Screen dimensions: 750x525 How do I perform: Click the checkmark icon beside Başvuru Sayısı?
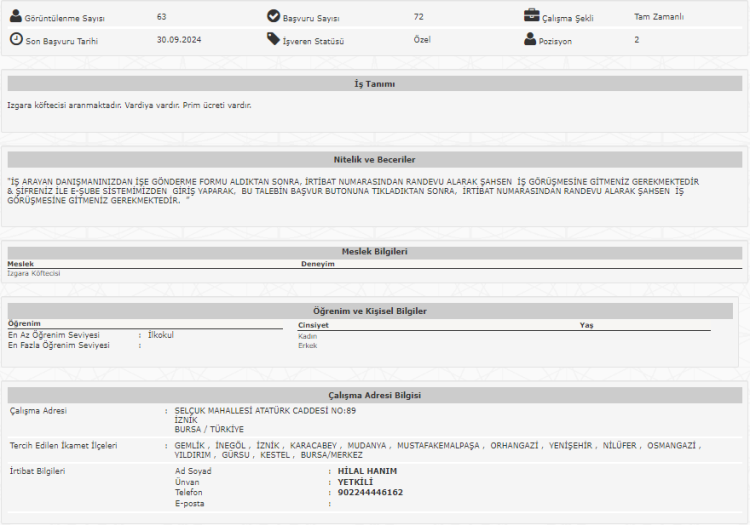pyautogui.click(x=273, y=16)
